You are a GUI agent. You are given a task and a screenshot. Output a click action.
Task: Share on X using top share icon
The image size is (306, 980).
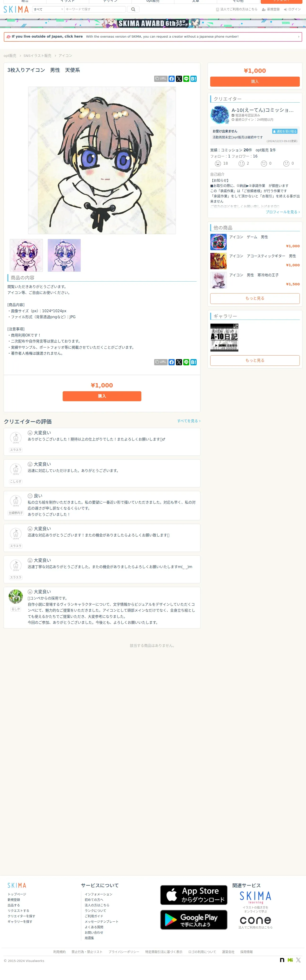pyautogui.click(x=179, y=79)
